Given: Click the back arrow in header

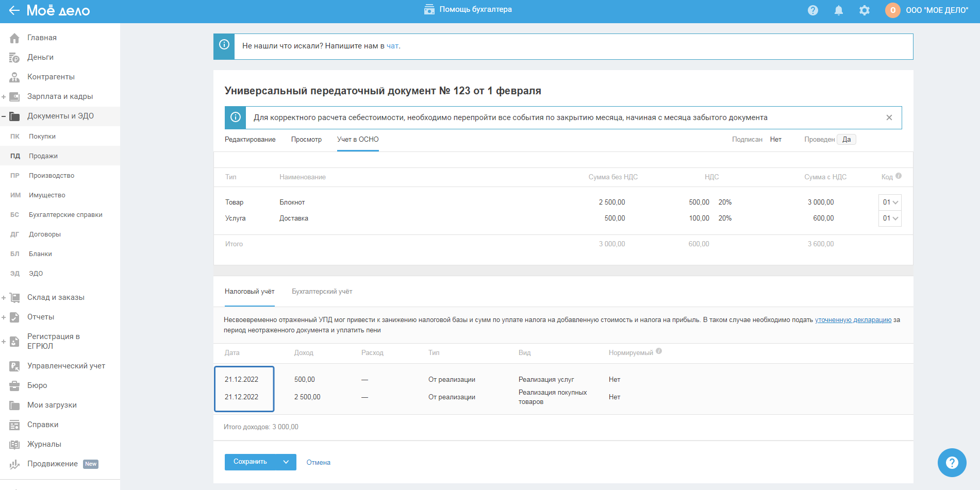Looking at the screenshot, I should point(14,10).
